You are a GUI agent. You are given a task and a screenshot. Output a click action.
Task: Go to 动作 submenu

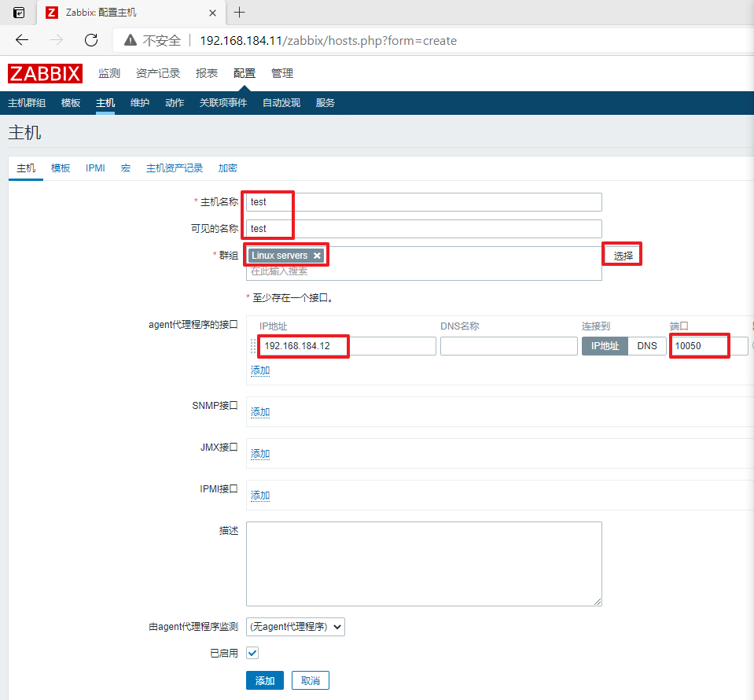point(175,103)
